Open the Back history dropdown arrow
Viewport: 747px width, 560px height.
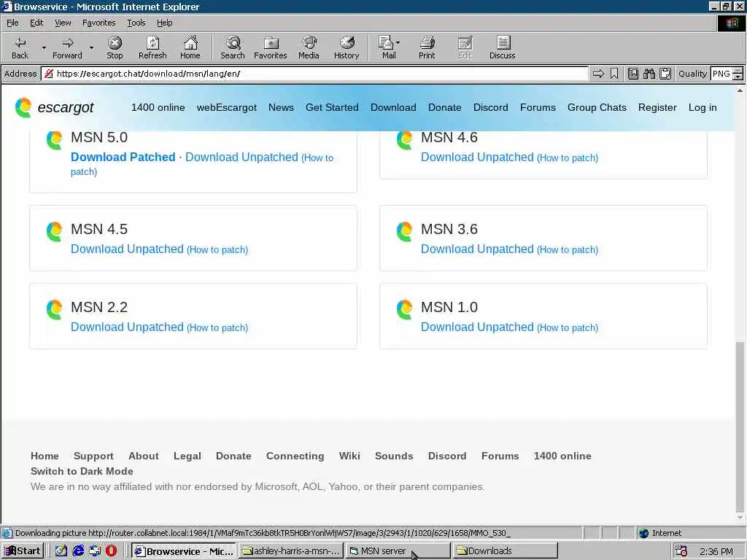(x=44, y=47)
